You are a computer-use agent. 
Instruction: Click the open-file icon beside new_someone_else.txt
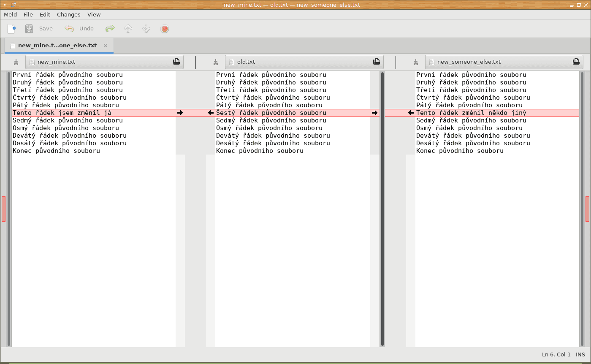coord(576,62)
